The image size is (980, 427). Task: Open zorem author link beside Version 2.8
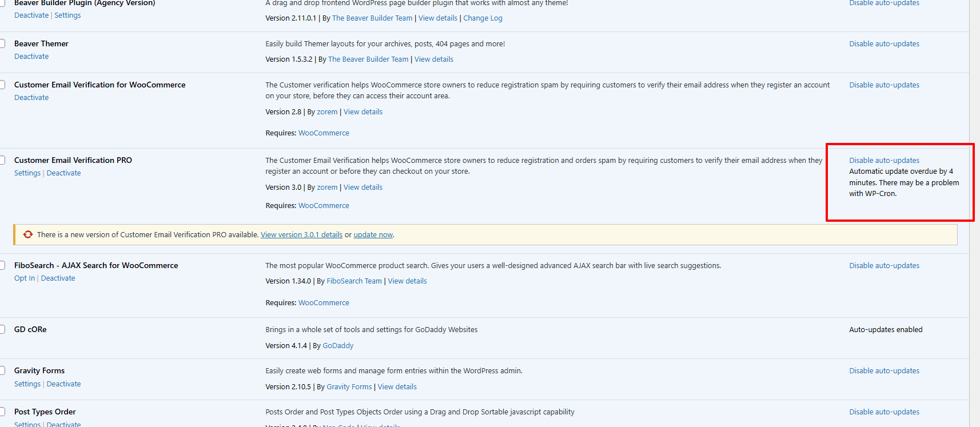(x=327, y=112)
